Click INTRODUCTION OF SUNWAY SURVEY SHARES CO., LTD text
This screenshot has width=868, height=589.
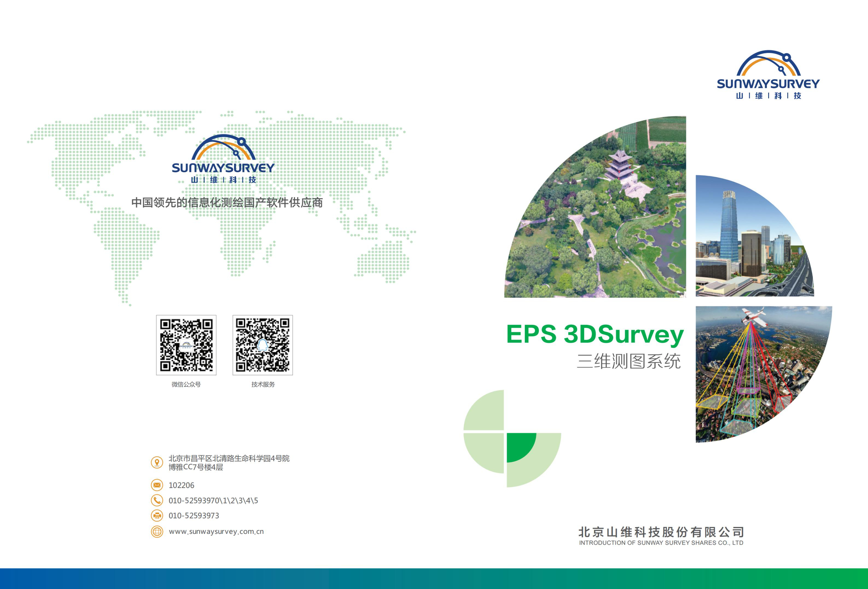tap(661, 543)
